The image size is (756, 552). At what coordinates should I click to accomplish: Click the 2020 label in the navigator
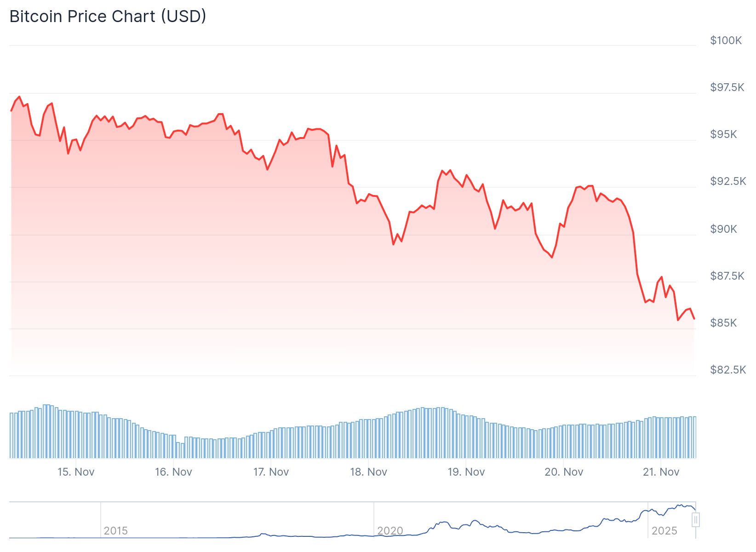pyautogui.click(x=390, y=531)
